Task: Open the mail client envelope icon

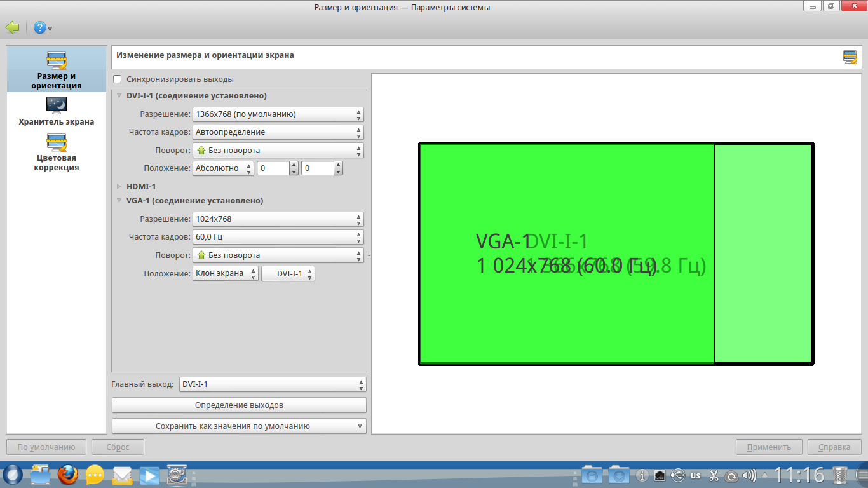Action: 123,475
